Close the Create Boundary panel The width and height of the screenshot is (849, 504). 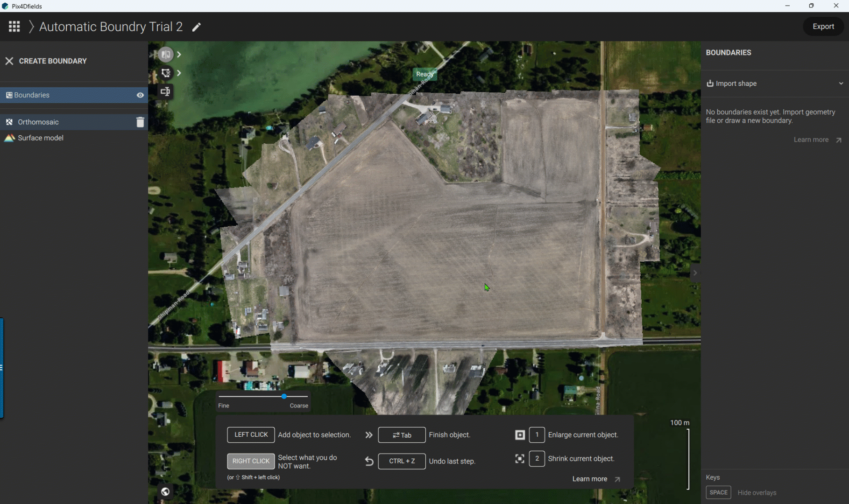tap(9, 61)
